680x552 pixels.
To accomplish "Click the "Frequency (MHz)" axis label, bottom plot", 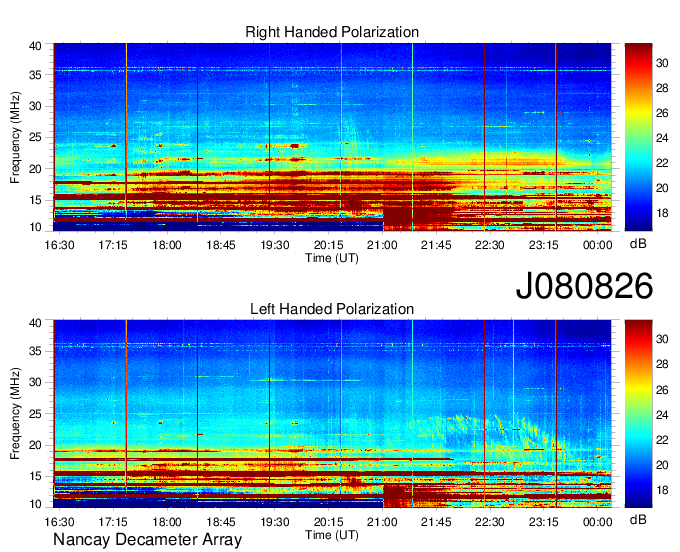I will pos(15,414).
